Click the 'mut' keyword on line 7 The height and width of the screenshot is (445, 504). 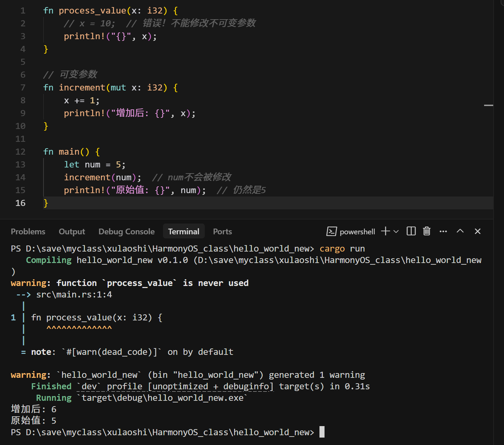118,88
